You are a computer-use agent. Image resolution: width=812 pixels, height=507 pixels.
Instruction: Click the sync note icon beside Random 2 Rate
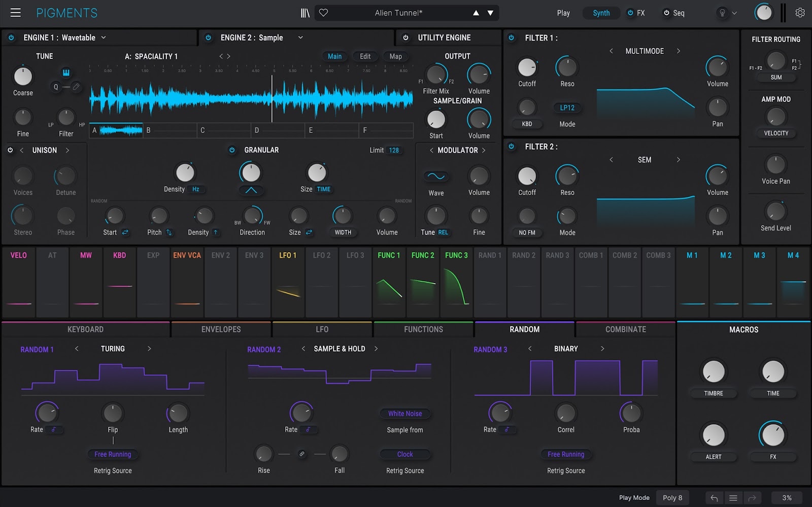click(x=308, y=429)
